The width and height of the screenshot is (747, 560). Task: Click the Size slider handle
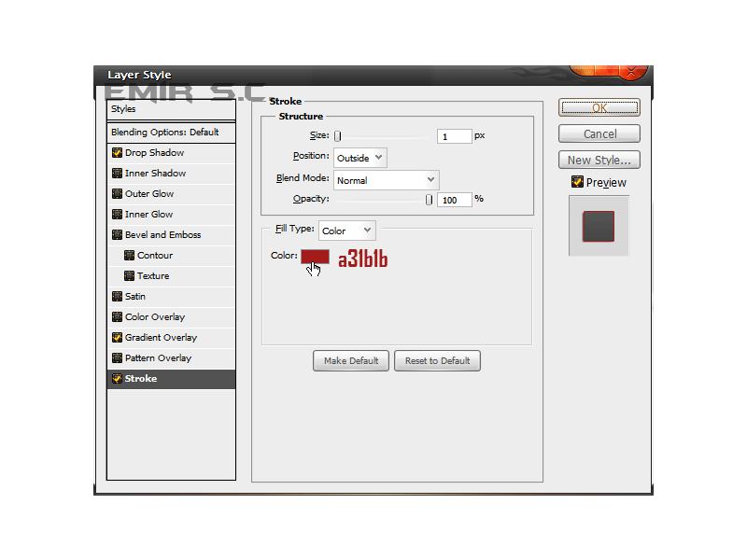coord(337,136)
